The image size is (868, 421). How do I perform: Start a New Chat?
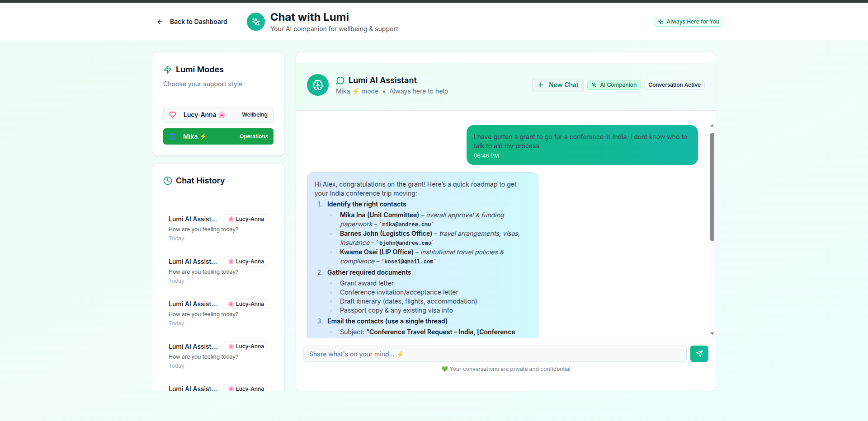point(558,85)
